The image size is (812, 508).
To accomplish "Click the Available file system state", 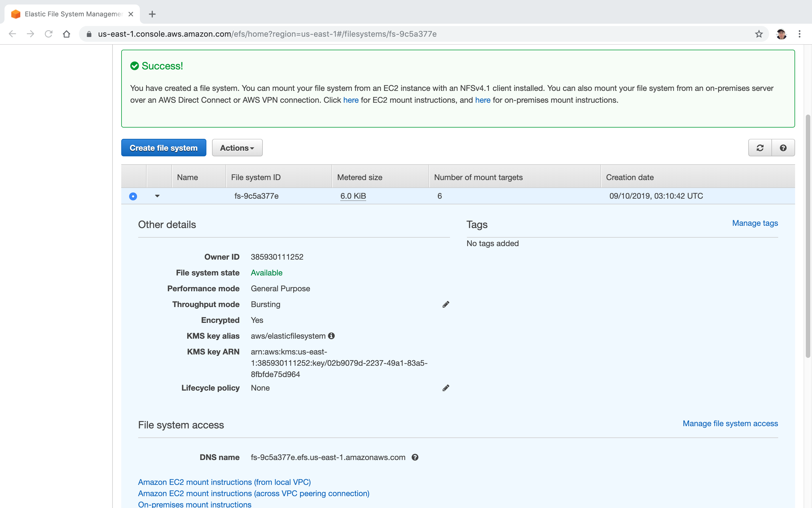I will pos(266,273).
